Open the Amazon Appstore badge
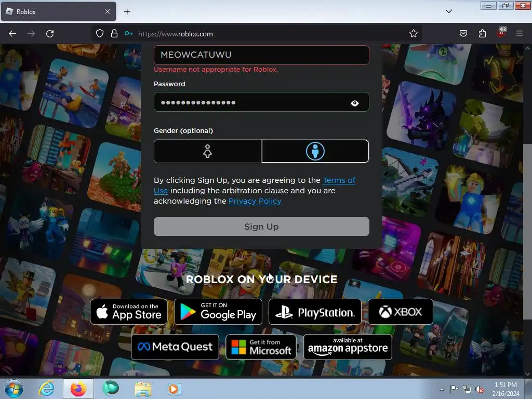The image size is (532, 399). coord(348,347)
